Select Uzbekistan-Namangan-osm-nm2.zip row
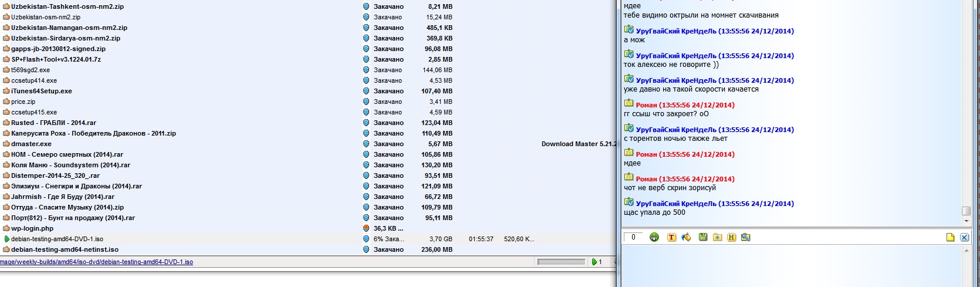This screenshot has width=980, height=287. tap(69, 28)
